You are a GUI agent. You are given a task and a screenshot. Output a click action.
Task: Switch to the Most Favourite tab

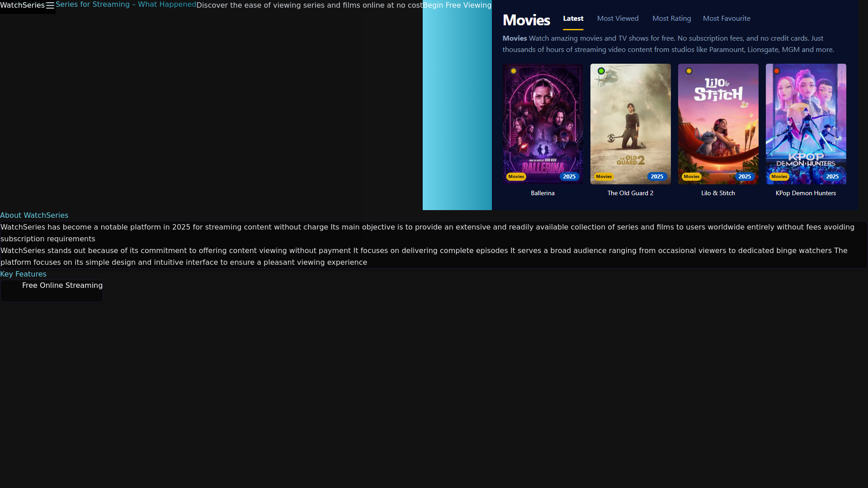pos(726,19)
